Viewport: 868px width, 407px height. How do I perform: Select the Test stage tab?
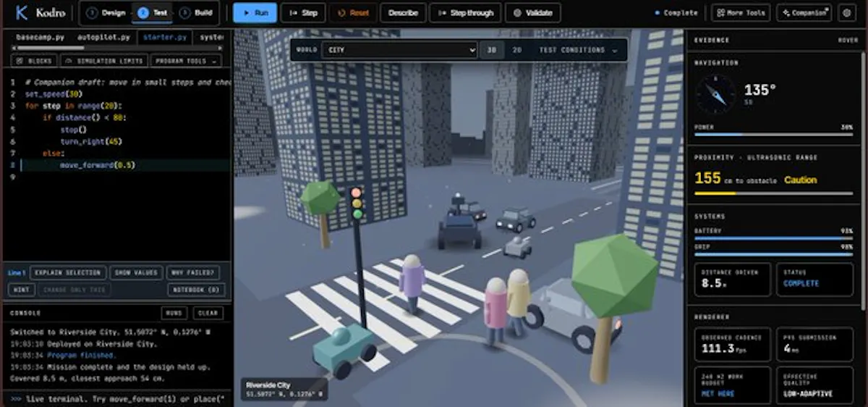[152, 12]
